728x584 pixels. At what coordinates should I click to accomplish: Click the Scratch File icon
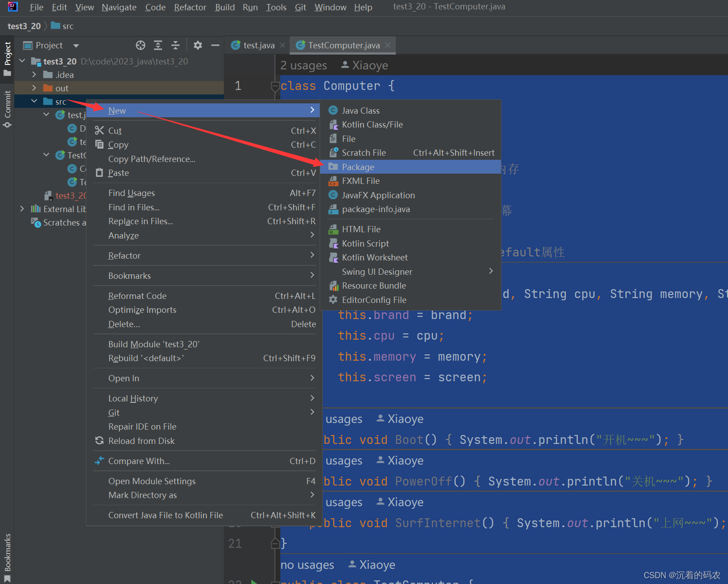[x=333, y=153]
